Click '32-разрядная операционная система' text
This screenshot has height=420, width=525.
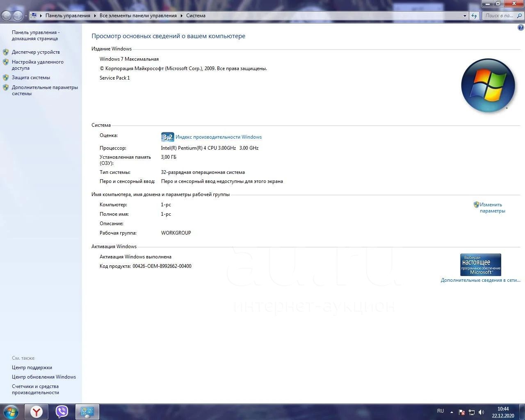(x=203, y=172)
